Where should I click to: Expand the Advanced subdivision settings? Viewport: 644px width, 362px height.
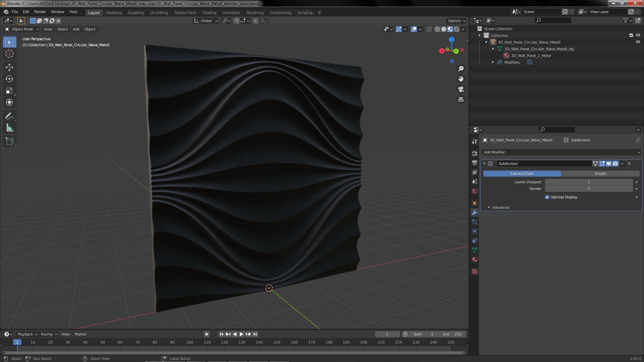click(500, 207)
